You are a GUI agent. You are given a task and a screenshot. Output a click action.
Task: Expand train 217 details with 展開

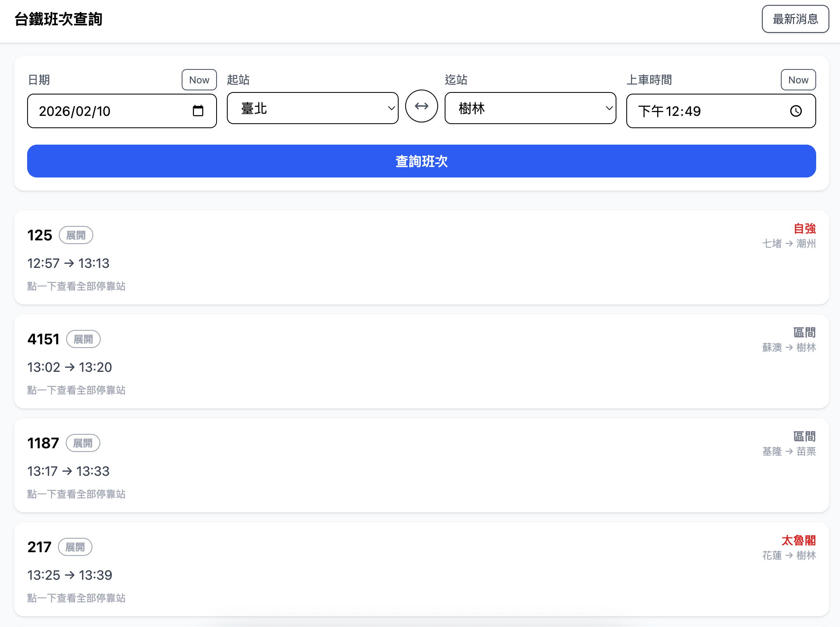pos(75,547)
